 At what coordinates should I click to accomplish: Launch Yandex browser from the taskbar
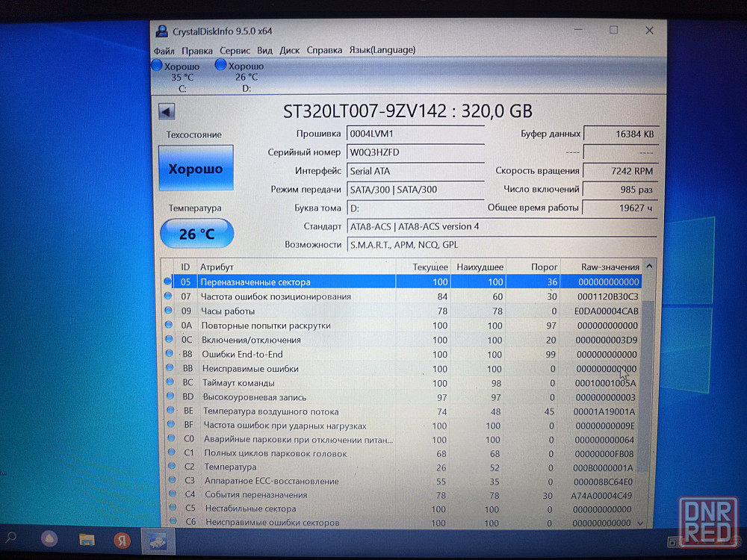122,540
